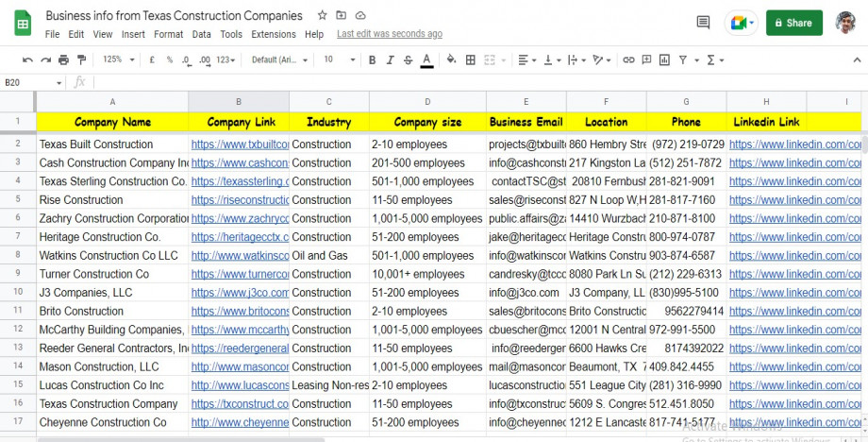Click the undo arrow icon
The image size is (868, 442).
pyautogui.click(x=28, y=59)
